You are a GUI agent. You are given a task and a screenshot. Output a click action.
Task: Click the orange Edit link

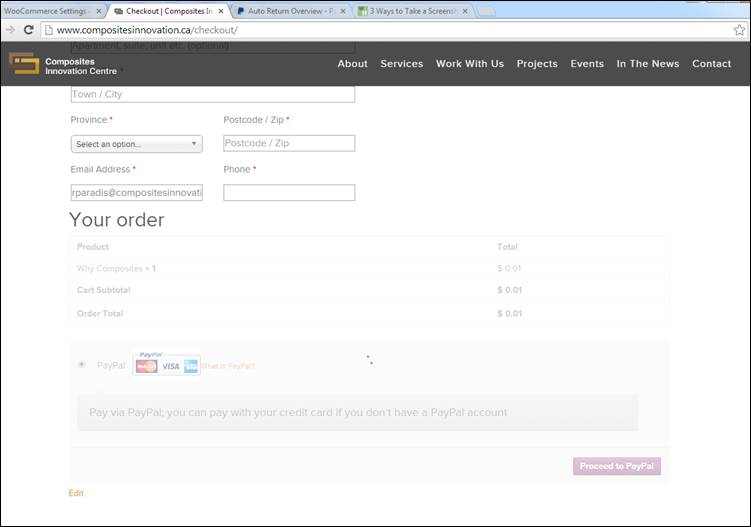pos(76,493)
